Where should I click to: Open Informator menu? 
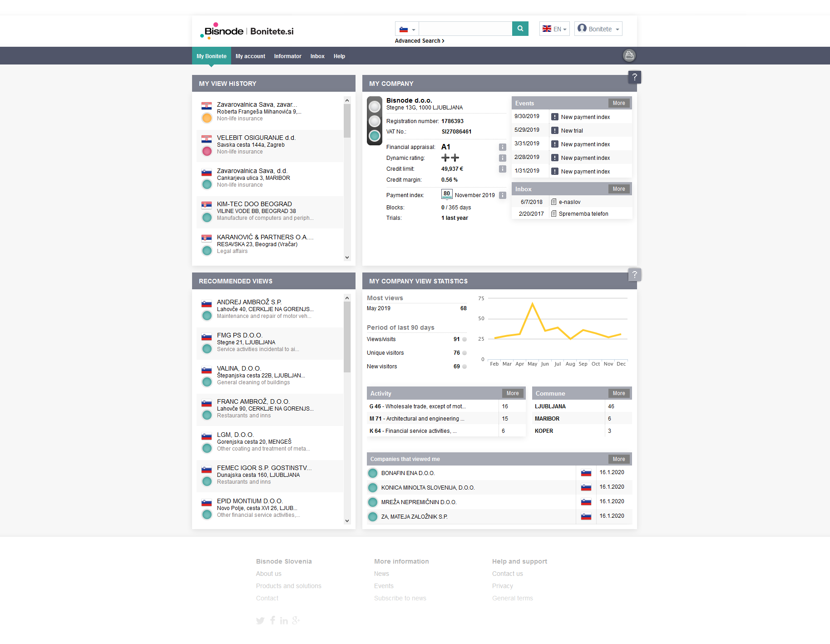pyautogui.click(x=287, y=56)
